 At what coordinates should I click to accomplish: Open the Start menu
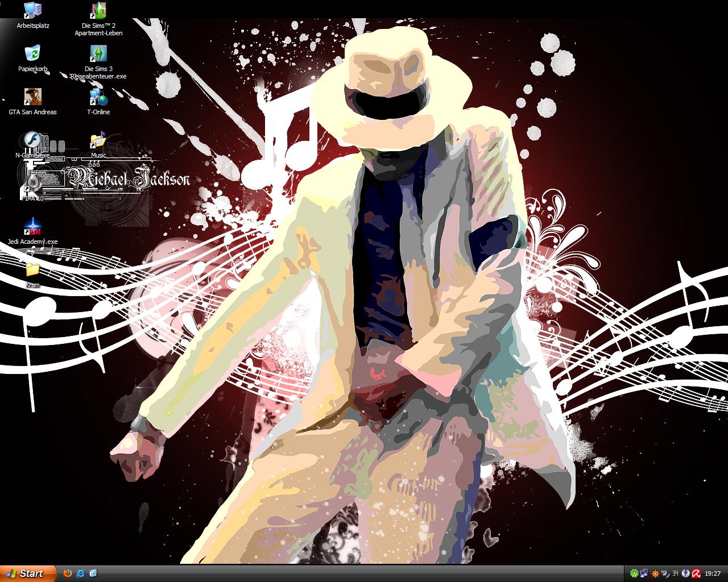(x=28, y=573)
